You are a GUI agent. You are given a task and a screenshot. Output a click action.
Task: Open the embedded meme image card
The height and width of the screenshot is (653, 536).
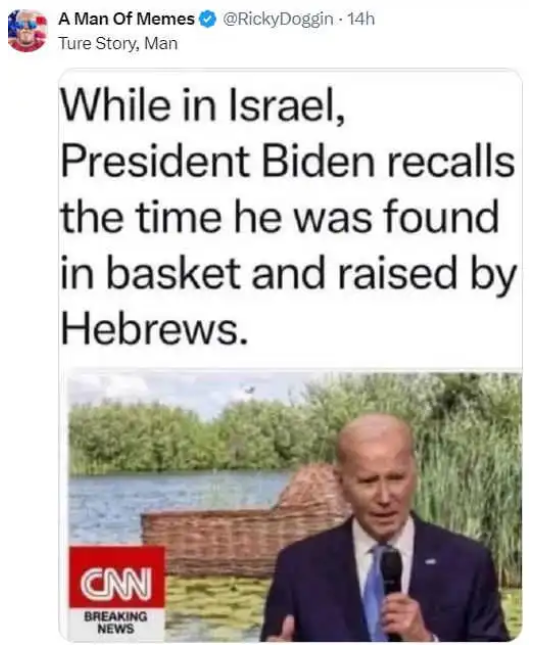[290, 356]
